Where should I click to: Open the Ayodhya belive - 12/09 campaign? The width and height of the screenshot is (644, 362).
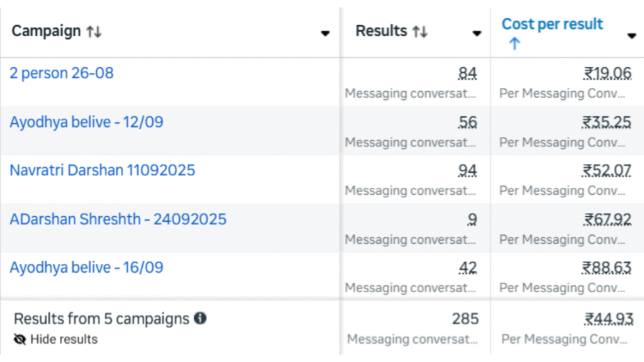coord(86,122)
